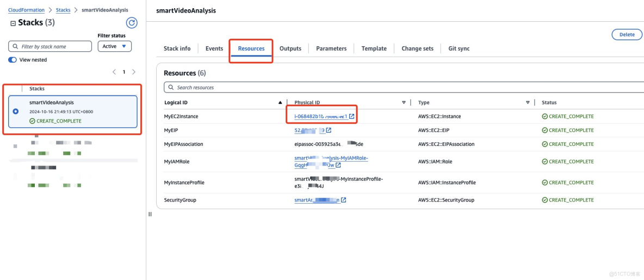
Task: Click the Filter by stack name field
Action: point(50,46)
